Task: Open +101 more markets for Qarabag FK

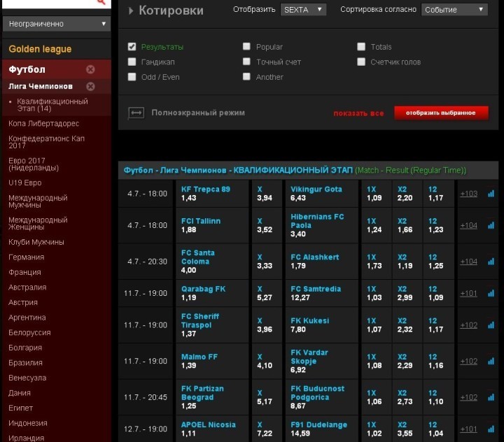Action: click(468, 293)
